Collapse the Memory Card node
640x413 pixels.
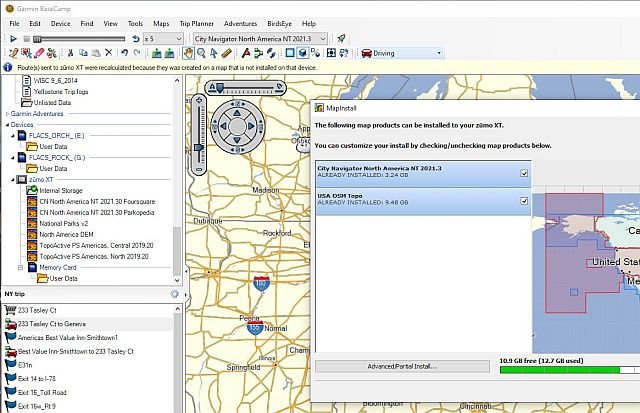20,268
